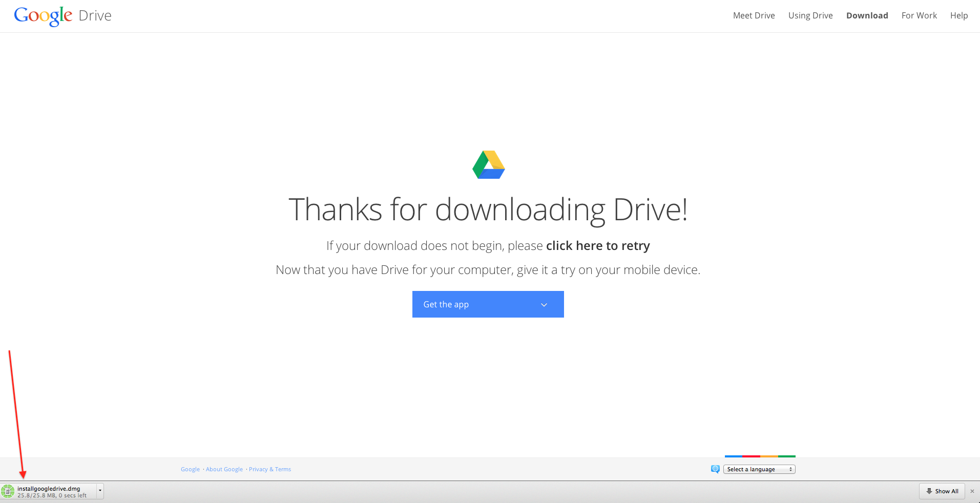
Task: Expand the Get the app dropdown
Action: coord(488,304)
